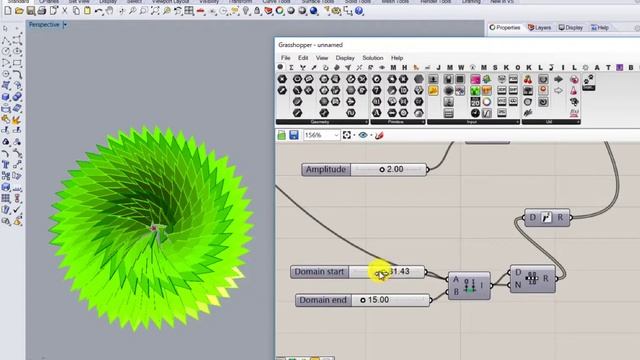Click the green Open file icon in Grasshopper

[282, 135]
